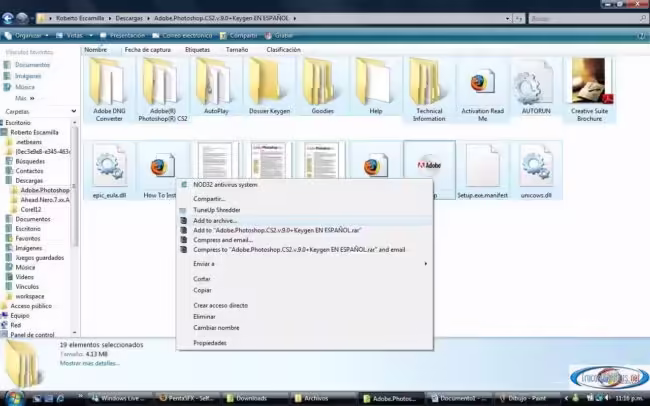Viewport: 650px width, 406px height.
Task: Select the Dossier Keygen folder
Action: click(269, 86)
